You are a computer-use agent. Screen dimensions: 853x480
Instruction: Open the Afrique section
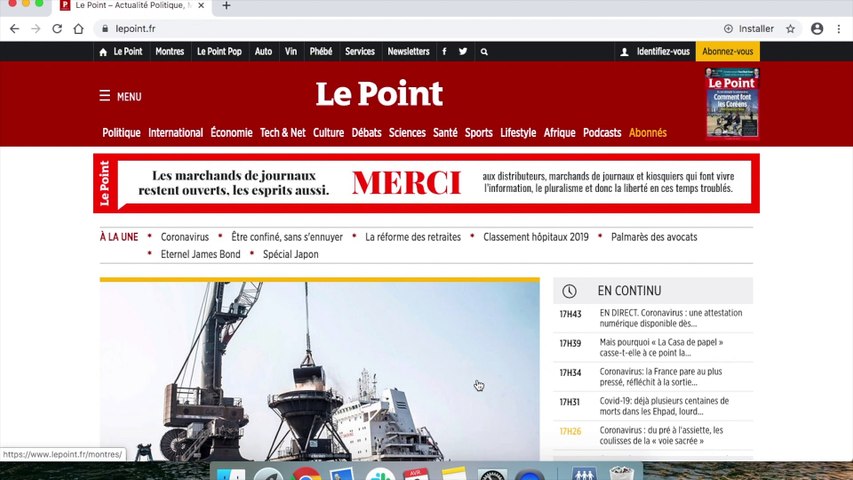click(559, 133)
